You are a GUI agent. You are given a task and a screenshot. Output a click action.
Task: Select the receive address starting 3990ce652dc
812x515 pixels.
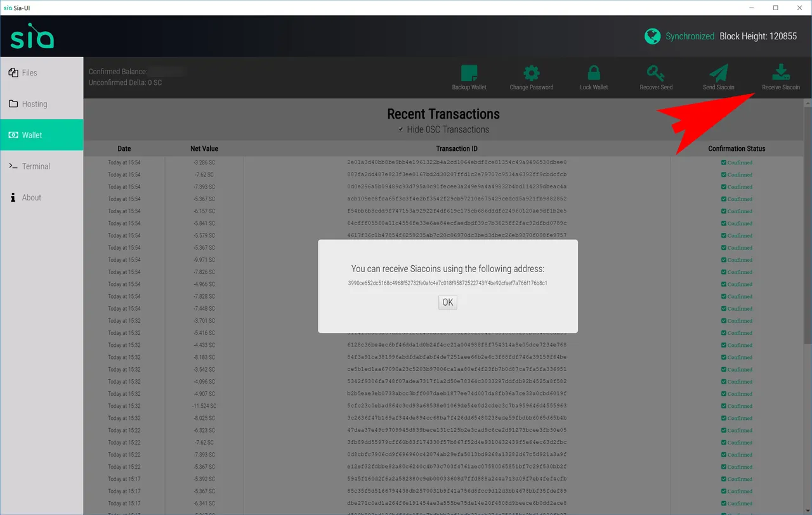[448, 283]
